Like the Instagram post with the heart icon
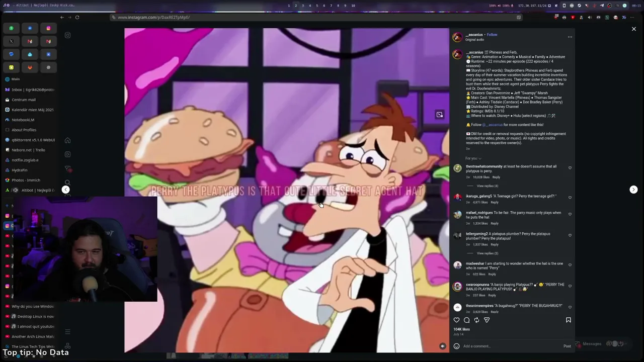The height and width of the screenshot is (362, 644). (x=456, y=320)
